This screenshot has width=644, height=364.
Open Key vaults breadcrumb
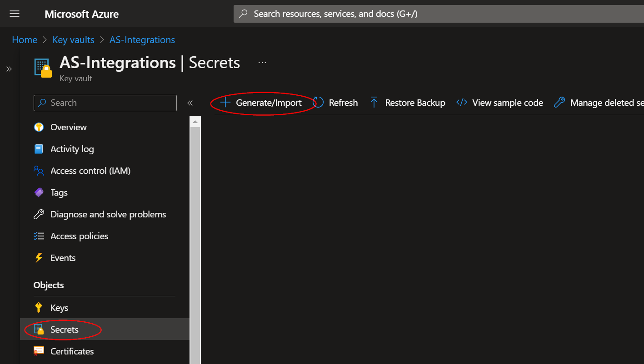coord(73,40)
